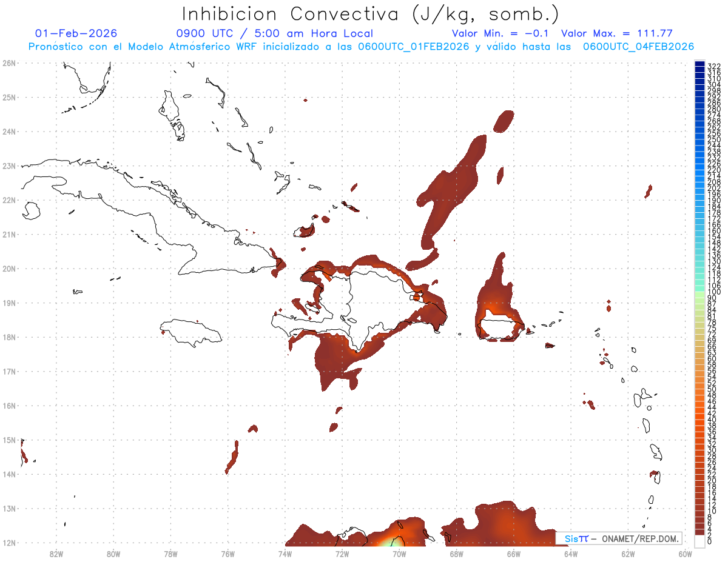Viewport: 728px width, 562px height.
Task: Click the '17N' latitude label
Action: point(8,371)
